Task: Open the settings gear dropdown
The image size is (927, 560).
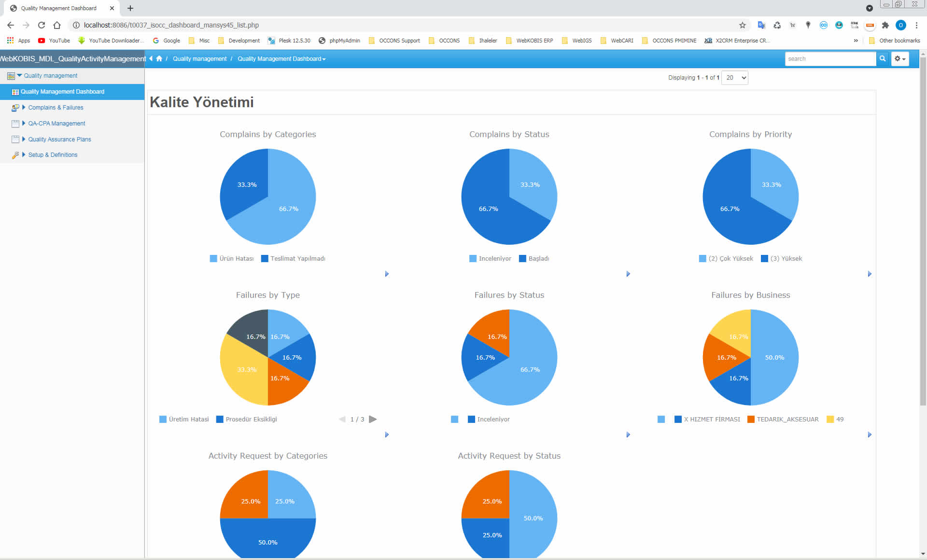Action: point(900,58)
